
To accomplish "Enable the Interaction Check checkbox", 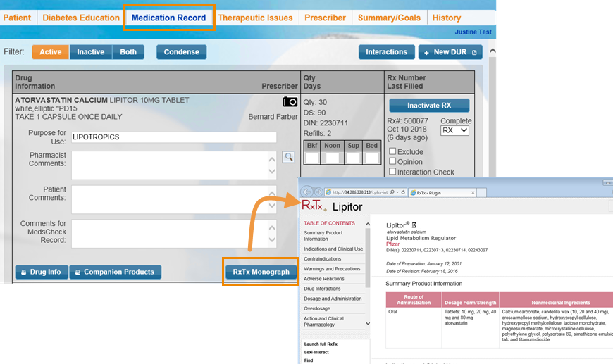I will tap(392, 172).
